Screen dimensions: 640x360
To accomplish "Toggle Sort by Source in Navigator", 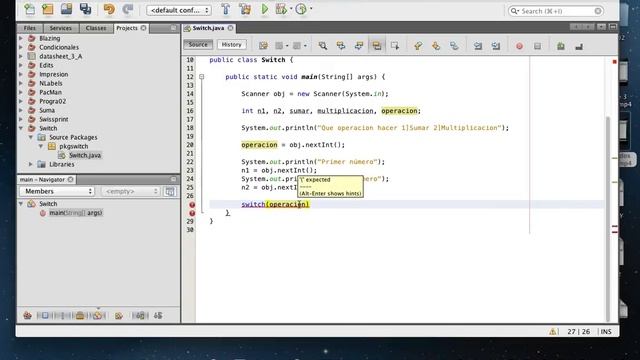I will [x=158, y=316].
